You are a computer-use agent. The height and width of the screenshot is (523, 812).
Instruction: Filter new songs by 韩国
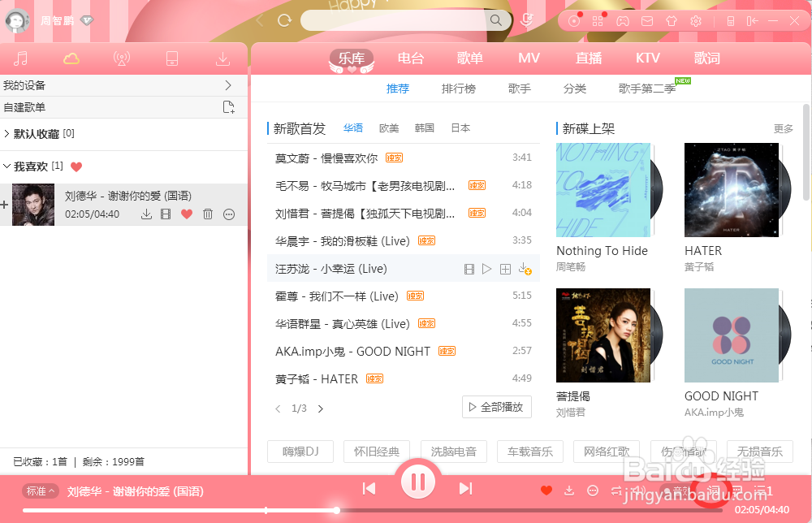coord(425,128)
